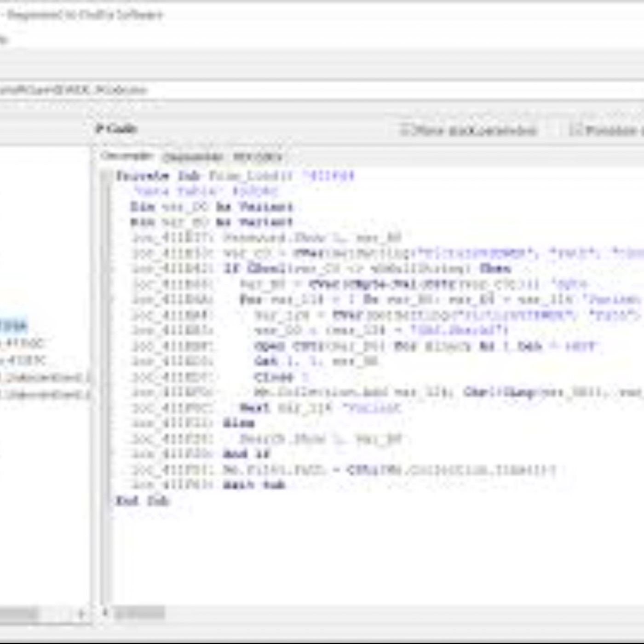Click the 'Data Table' comment line

pos(206,191)
